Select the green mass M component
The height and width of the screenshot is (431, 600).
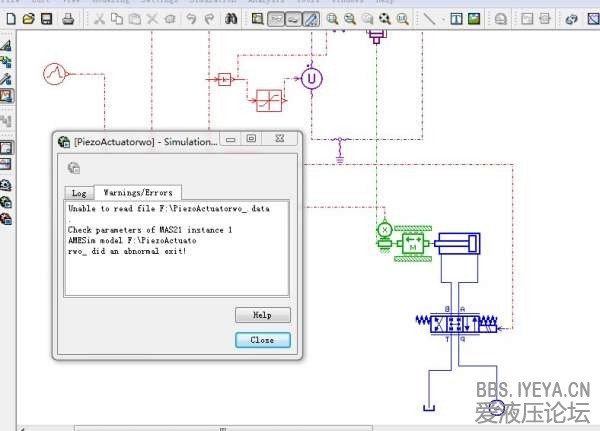coord(412,243)
